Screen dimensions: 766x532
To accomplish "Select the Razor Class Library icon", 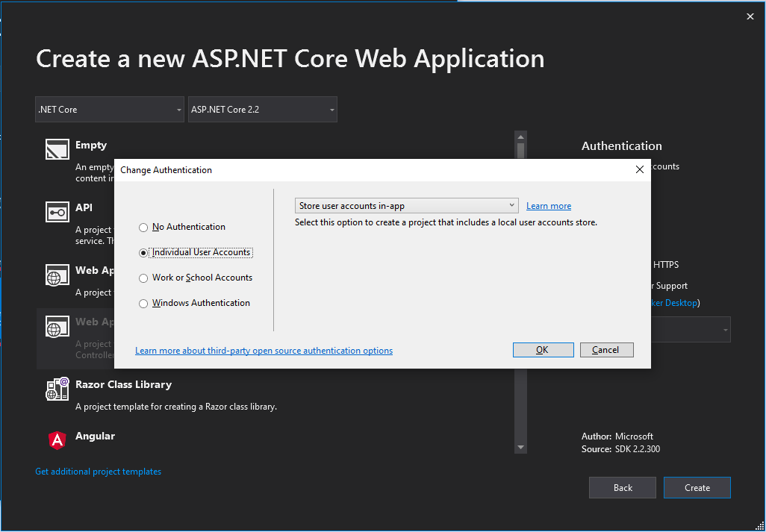I will (57, 389).
